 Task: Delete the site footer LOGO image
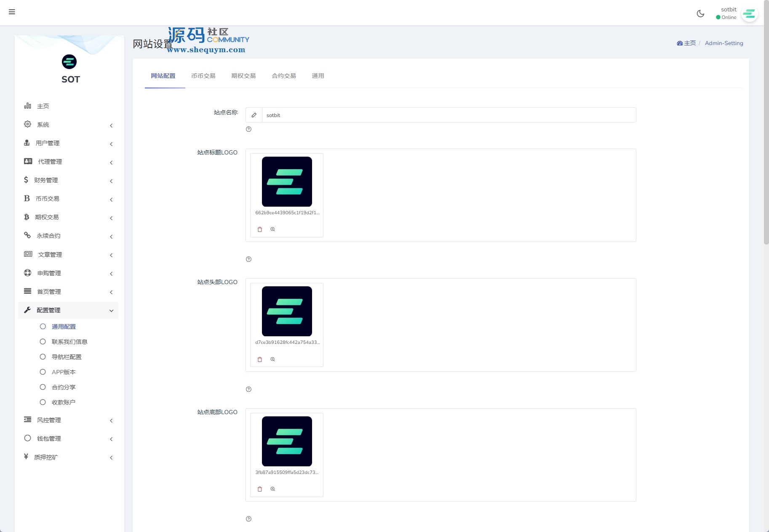[x=260, y=489]
